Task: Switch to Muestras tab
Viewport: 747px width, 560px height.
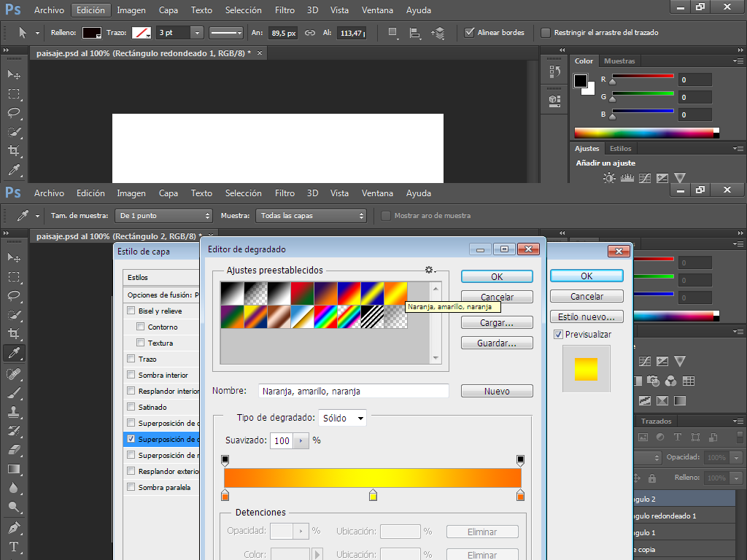Action: pyautogui.click(x=619, y=61)
